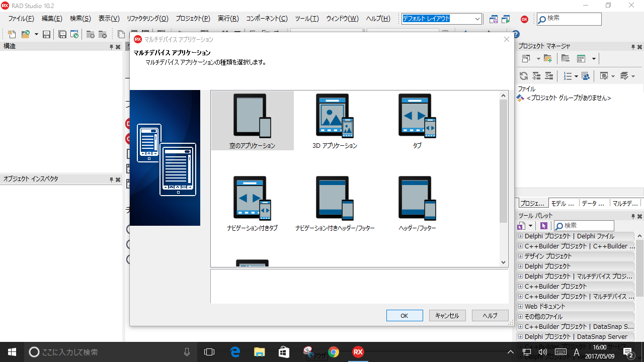Click the Open file toolbar icon
This screenshot has width=644, height=362.
point(25,34)
